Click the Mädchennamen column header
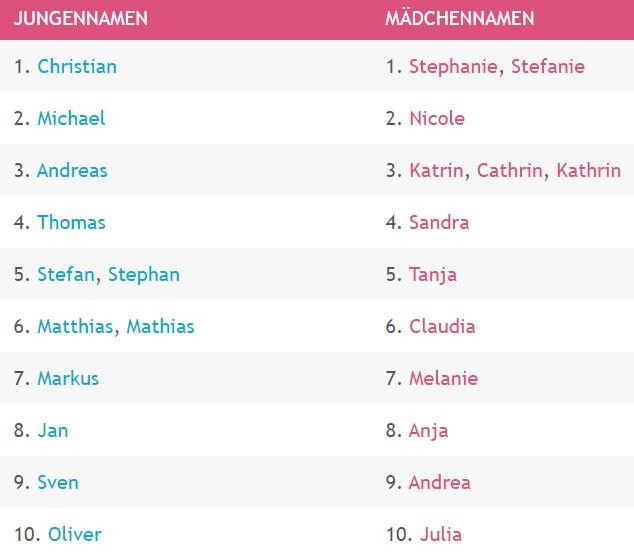The width and height of the screenshot is (634, 557). pyautogui.click(x=459, y=19)
